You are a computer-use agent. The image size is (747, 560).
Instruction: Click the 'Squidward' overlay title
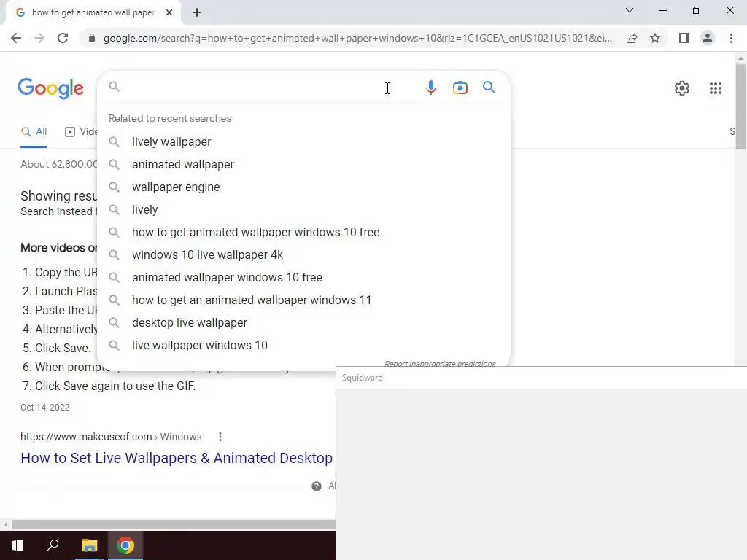[x=362, y=378]
